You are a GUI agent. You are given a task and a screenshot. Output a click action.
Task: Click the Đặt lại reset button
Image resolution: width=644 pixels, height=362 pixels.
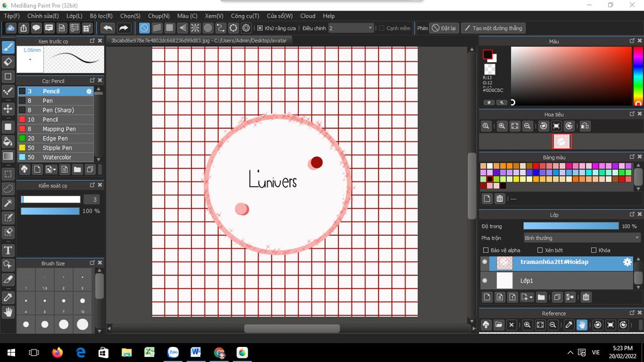(445, 28)
